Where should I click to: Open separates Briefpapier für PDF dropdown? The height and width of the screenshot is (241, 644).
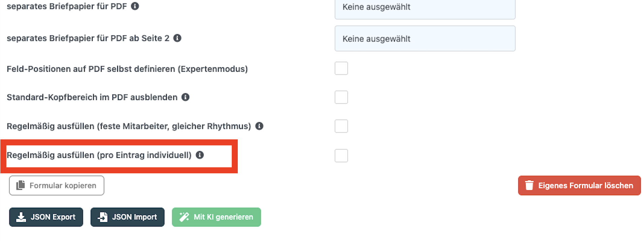pyautogui.click(x=425, y=8)
